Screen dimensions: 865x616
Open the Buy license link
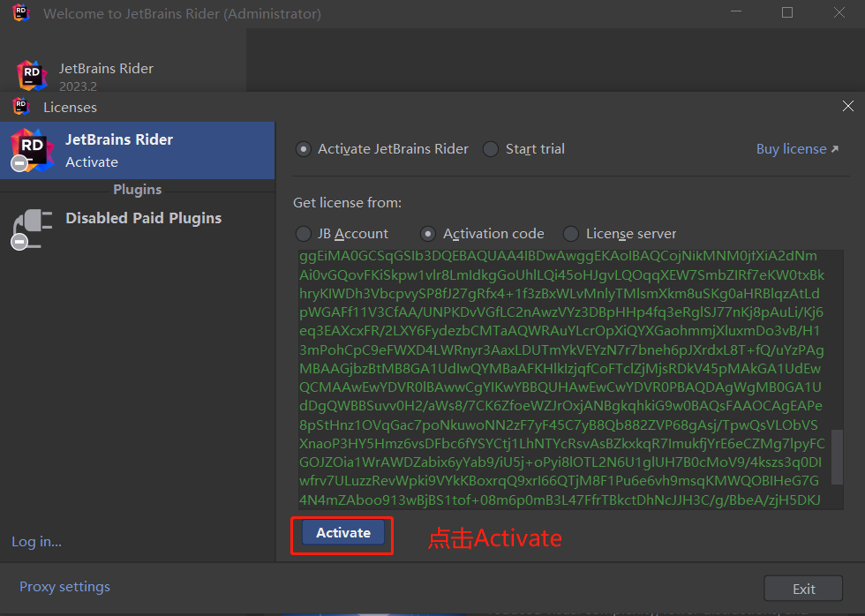tap(797, 149)
